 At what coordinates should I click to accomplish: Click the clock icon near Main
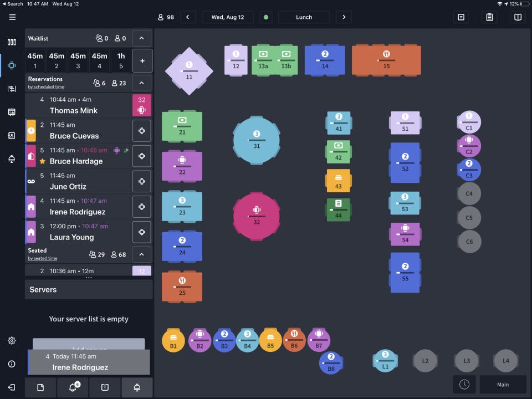coord(464,385)
